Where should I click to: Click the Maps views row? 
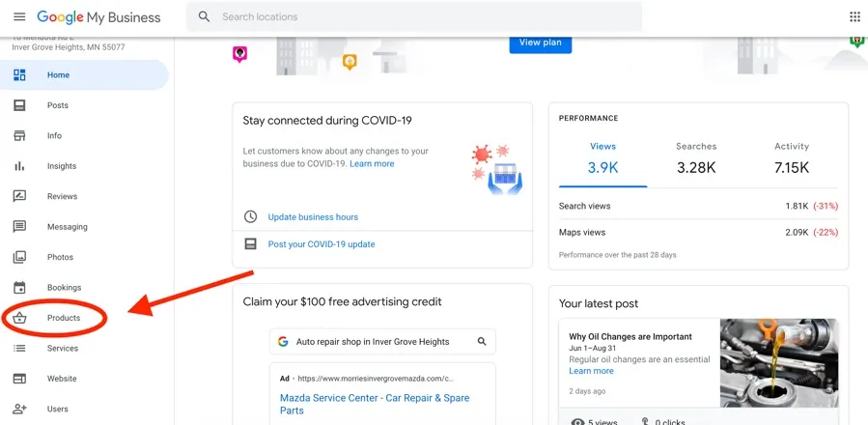coord(698,232)
